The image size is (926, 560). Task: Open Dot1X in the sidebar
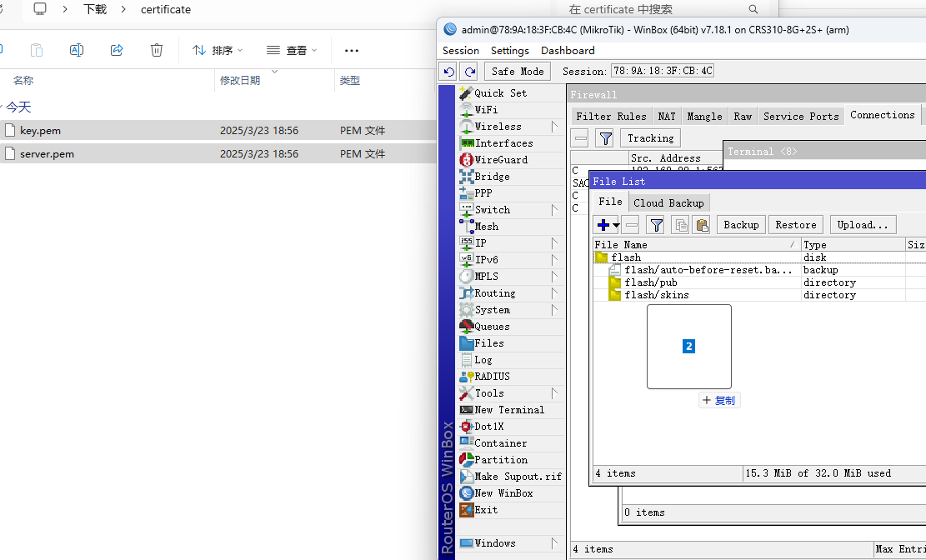(512, 427)
